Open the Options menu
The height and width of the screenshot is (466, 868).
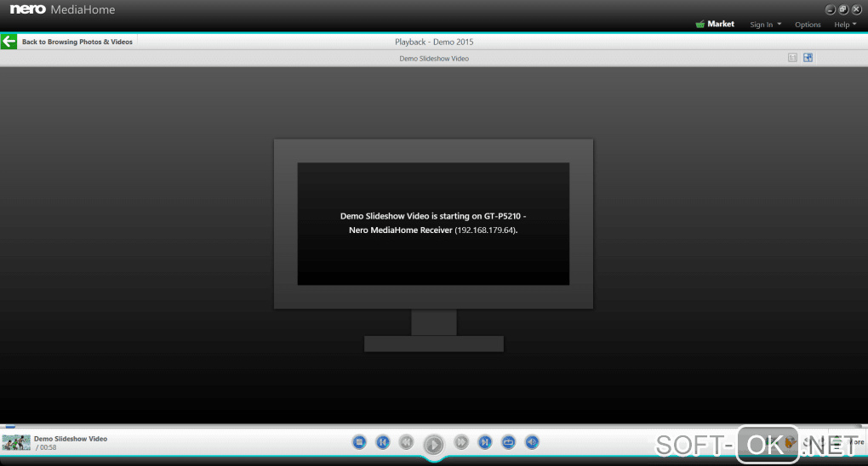808,25
